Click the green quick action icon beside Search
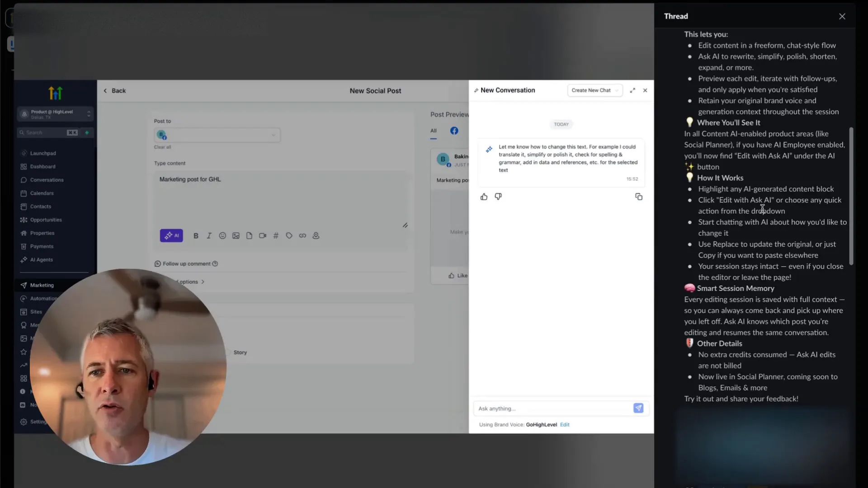The height and width of the screenshot is (488, 868). pyautogui.click(x=87, y=132)
